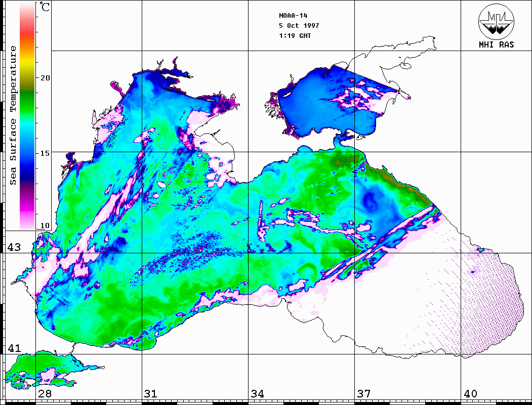Click the longitude label '28'

[45, 393]
